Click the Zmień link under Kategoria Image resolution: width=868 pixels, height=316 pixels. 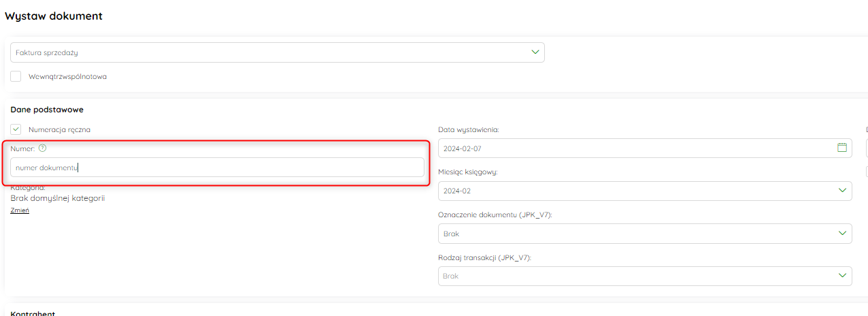(x=20, y=210)
